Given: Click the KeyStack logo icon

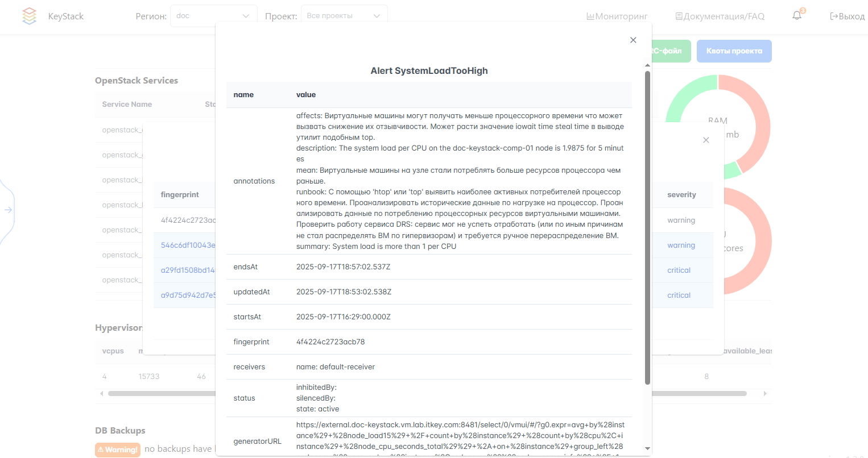Looking at the screenshot, I should pyautogui.click(x=29, y=16).
